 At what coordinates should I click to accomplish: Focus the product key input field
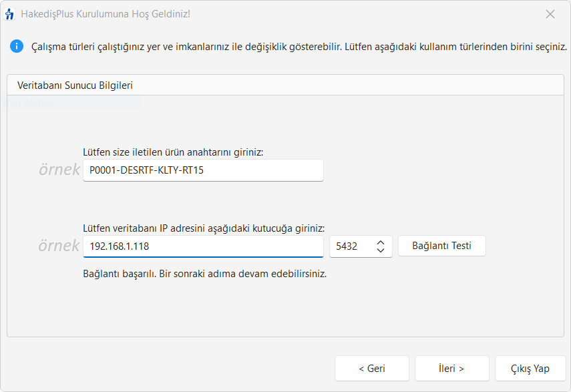203,170
